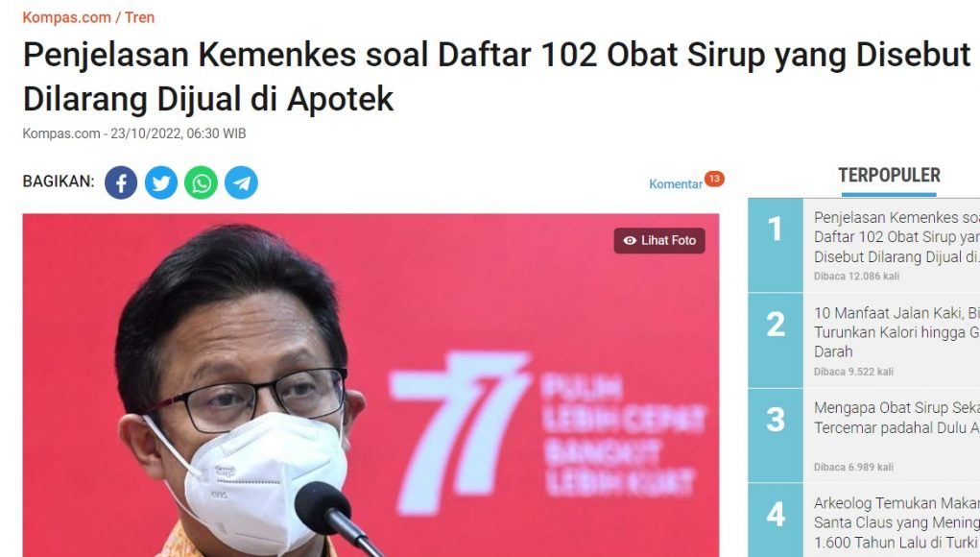The height and width of the screenshot is (557, 980).
Task: Open popular article about Arkeolog Santa Claus
Action: pos(896,522)
